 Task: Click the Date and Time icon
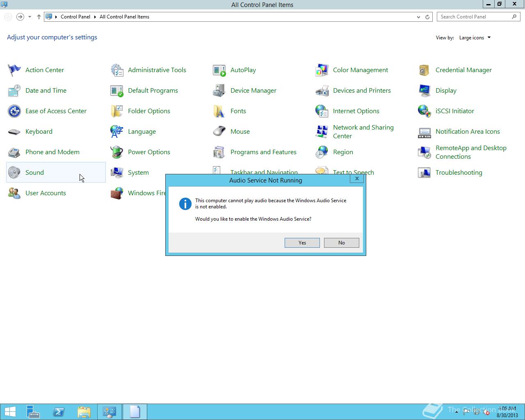(x=14, y=91)
